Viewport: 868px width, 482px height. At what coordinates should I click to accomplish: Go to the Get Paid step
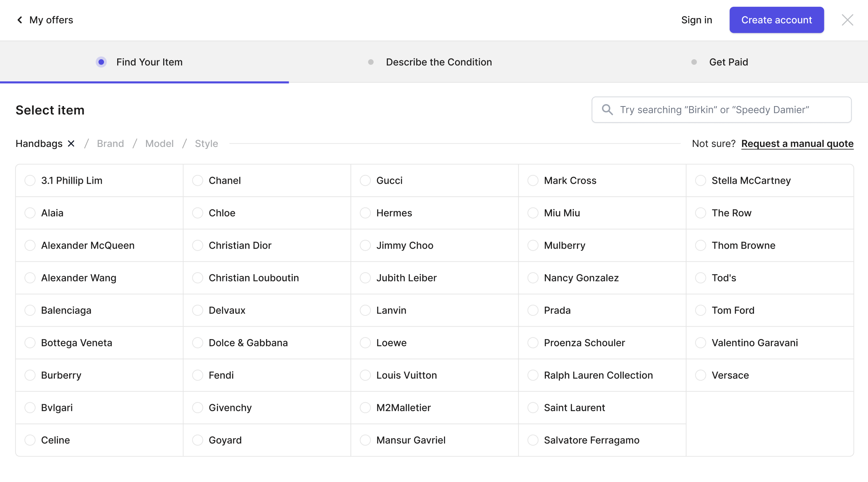[728, 62]
